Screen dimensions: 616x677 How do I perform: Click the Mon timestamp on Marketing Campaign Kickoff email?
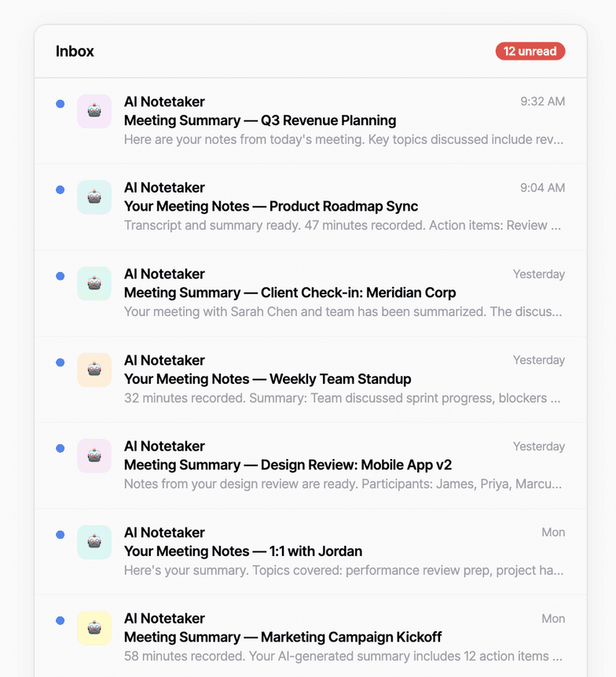(553, 619)
